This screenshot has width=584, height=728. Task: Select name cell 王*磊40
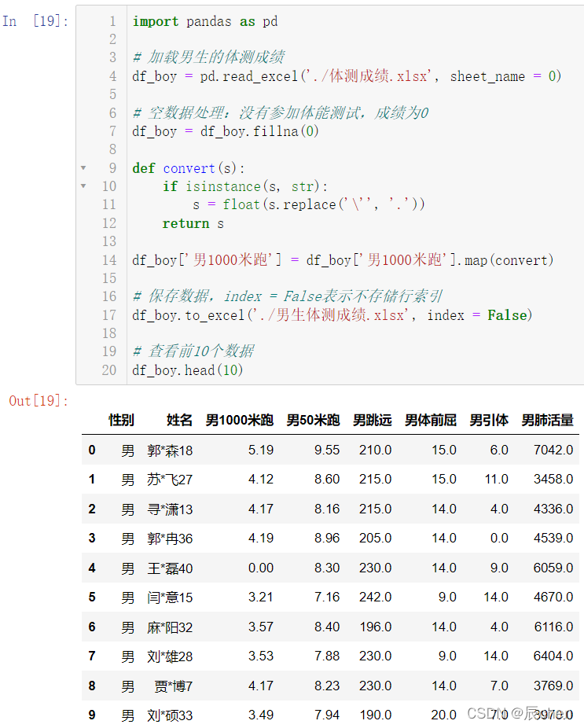click(x=170, y=568)
